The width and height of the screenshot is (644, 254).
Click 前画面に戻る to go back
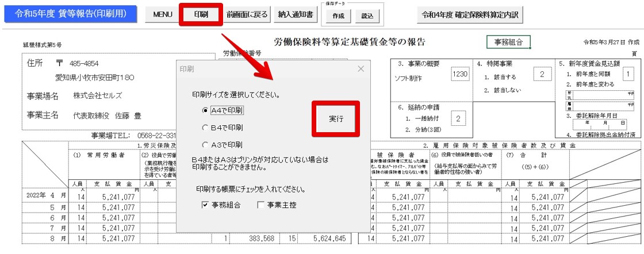pyautogui.click(x=247, y=15)
